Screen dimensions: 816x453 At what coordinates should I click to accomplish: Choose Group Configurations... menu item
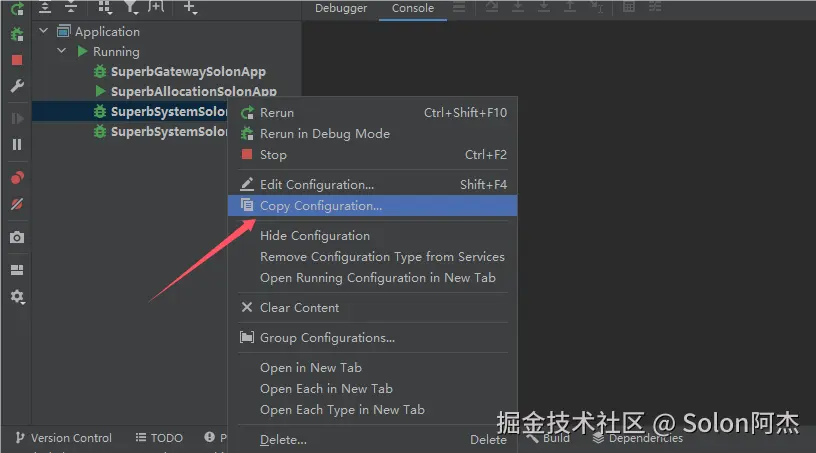coord(373,337)
